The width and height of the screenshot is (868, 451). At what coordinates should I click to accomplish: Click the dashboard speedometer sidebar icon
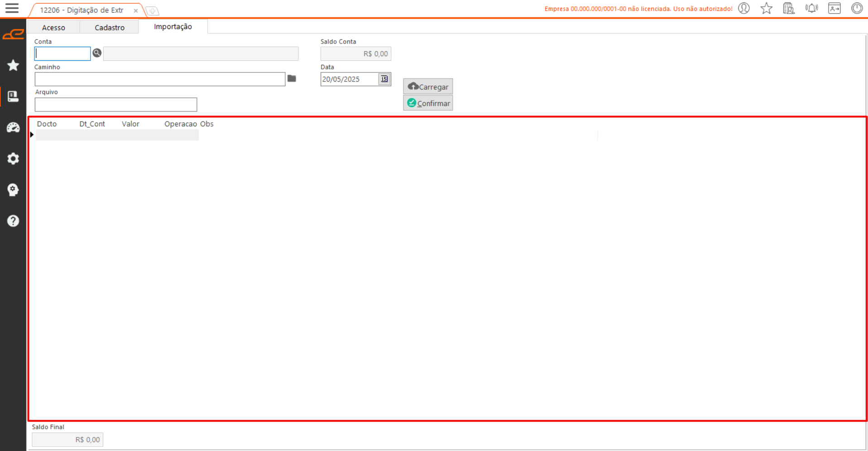13,128
